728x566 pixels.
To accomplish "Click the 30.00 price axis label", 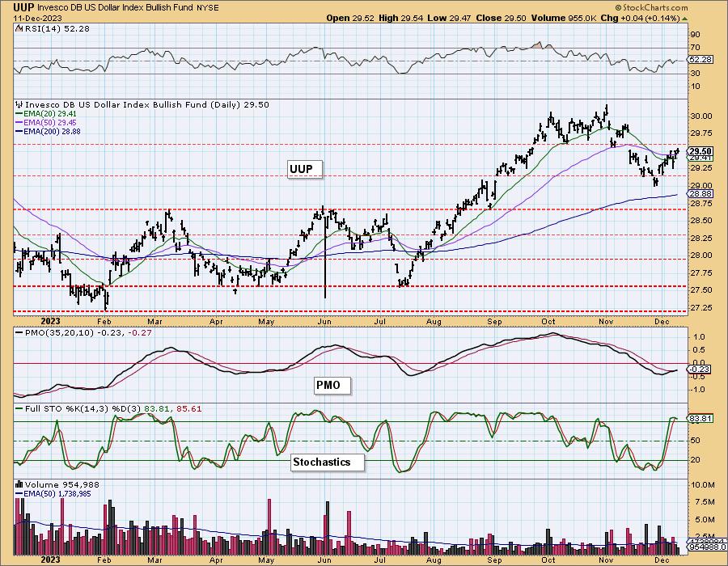I will pyautogui.click(x=701, y=116).
